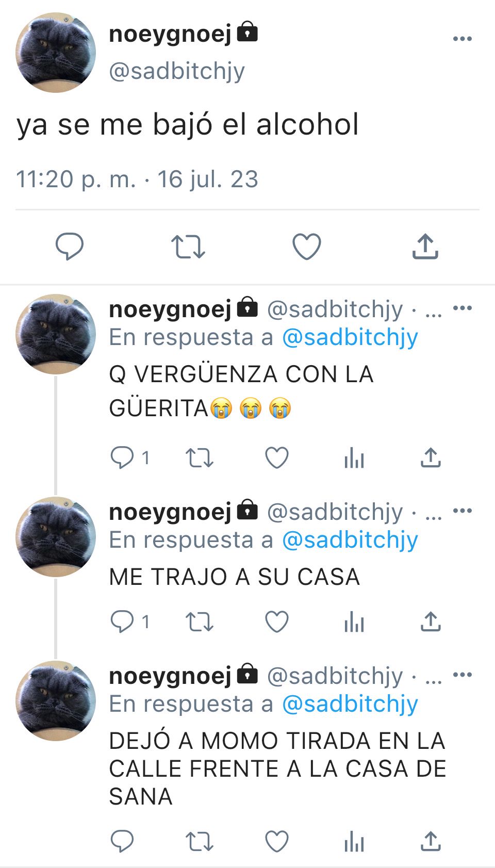
Task: View analytics of 'DEJÓ A MOMO' reply
Action: pyautogui.click(x=354, y=841)
